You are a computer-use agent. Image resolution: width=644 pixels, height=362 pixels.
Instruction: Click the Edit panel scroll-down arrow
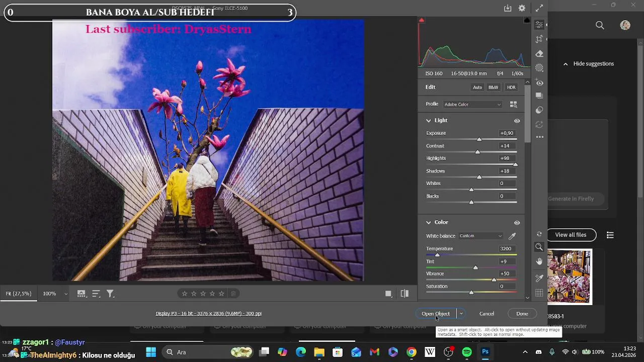click(x=527, y=298)
